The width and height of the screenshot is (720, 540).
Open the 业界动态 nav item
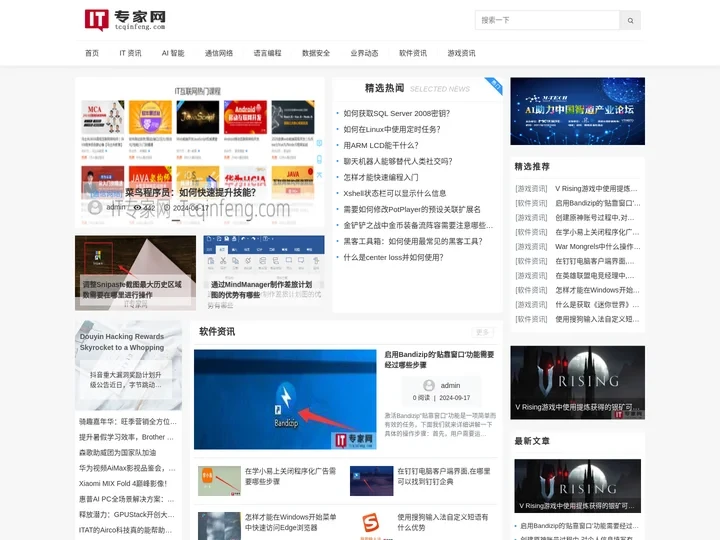click(x=364, y=53)
